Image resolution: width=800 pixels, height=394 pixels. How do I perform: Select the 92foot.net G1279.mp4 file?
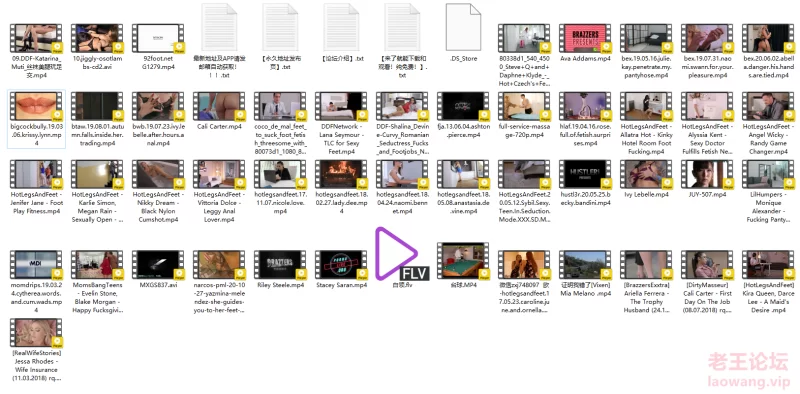(x=158, y=38)
